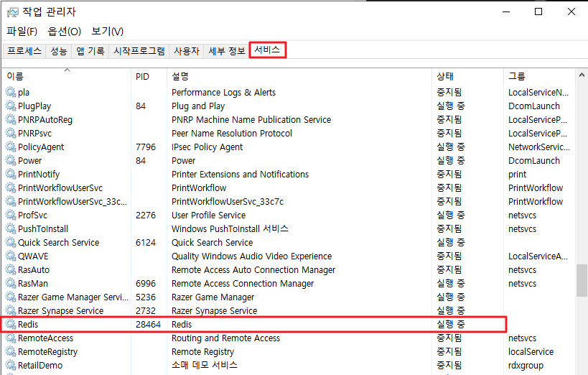Switch to the 사용자 tab

point(187,51)
